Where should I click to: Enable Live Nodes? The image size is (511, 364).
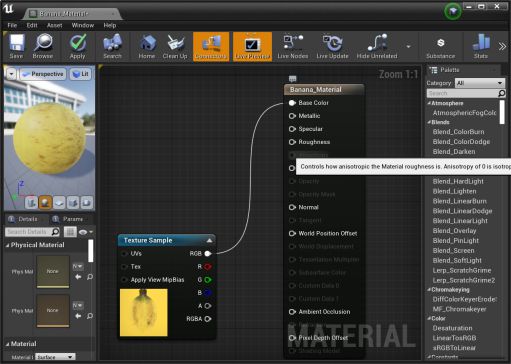point(293,47)
